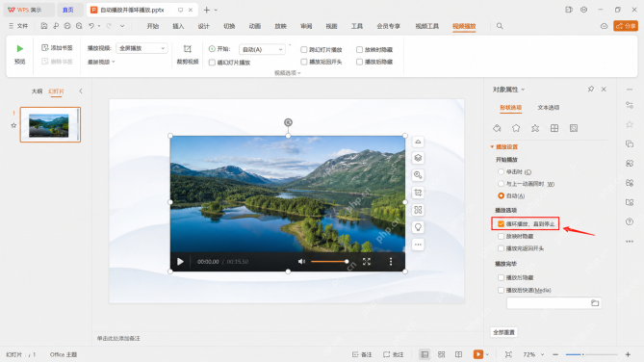Click the orange Share button
644x362 pixels.
(x=626, y=26)
